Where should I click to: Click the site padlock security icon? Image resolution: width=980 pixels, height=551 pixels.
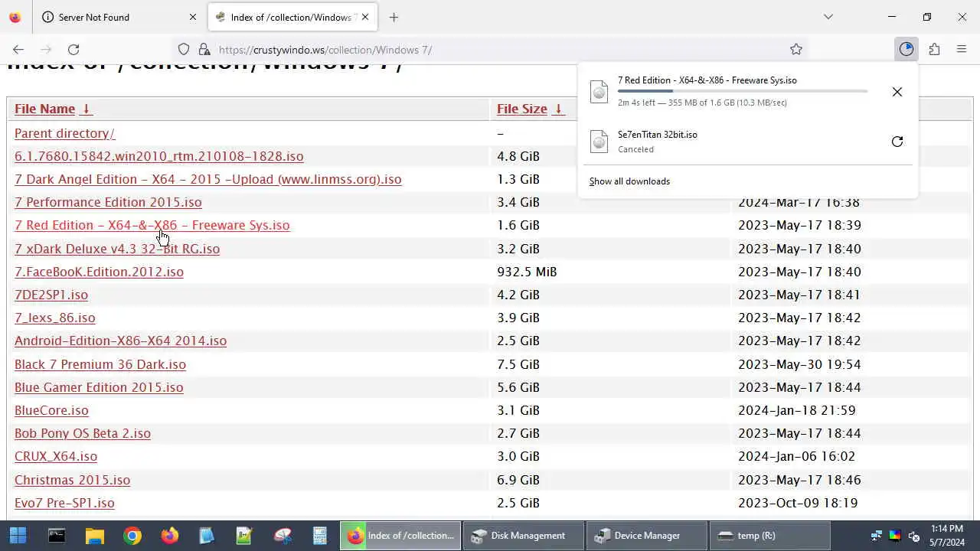tap(204, 49)
